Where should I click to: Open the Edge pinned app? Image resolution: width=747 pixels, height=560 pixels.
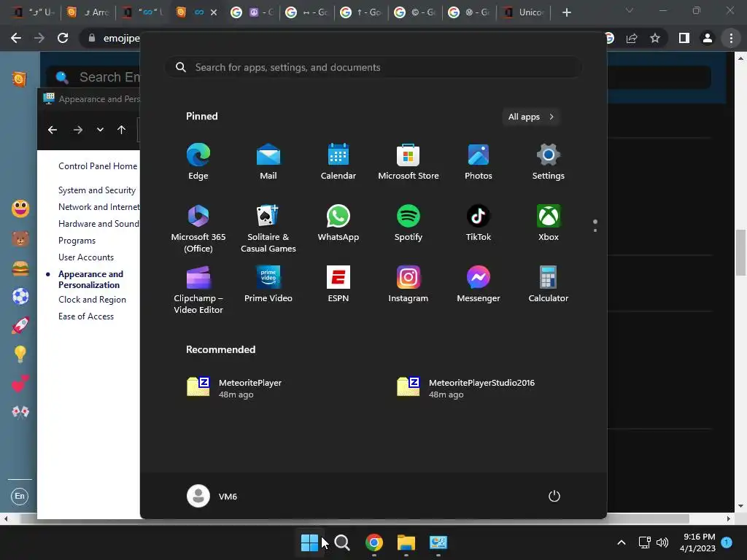(x=198, y=161)
